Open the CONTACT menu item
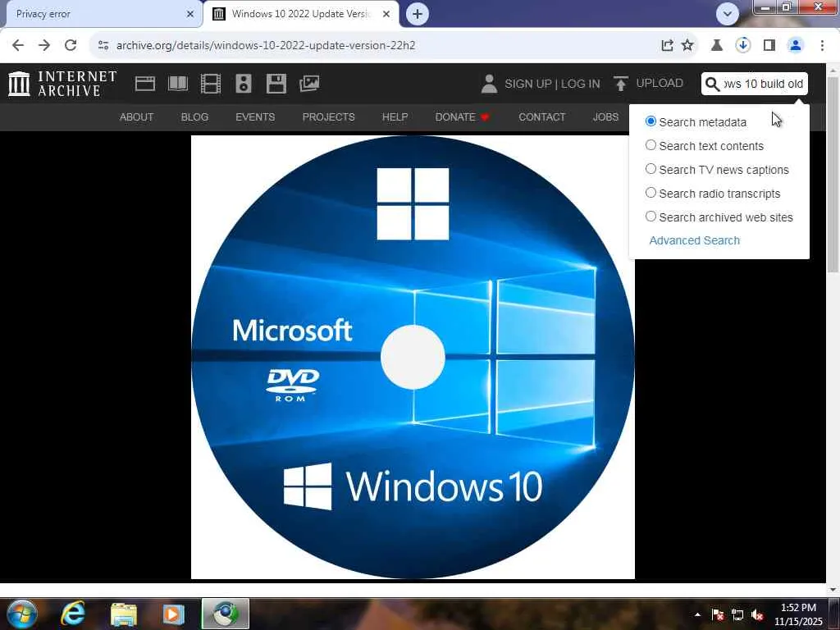 pos(541,116)
